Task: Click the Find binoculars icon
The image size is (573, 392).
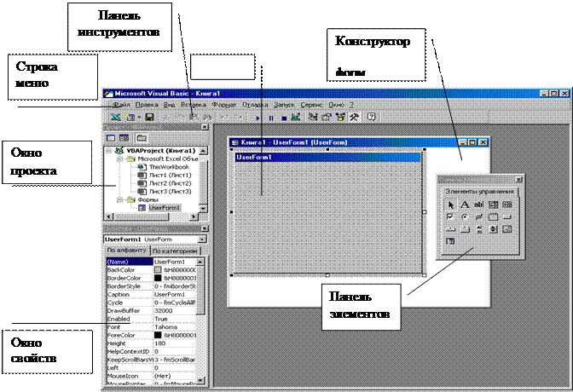Action: 207,117
